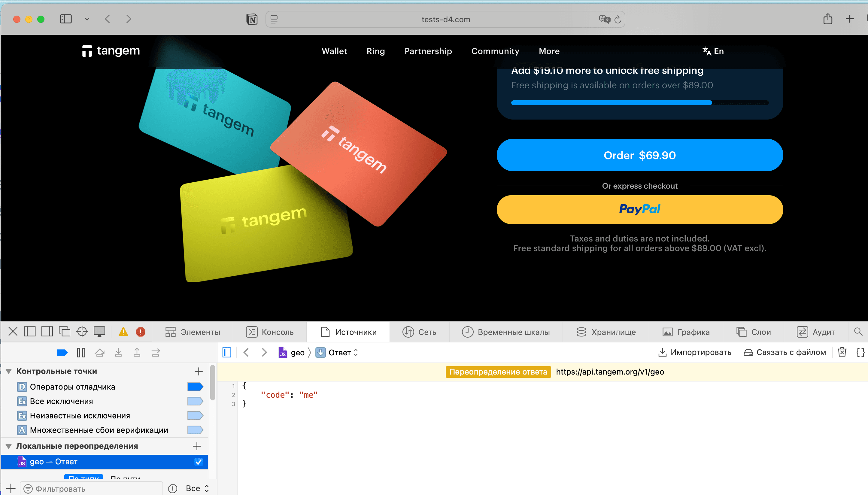Viewport: 868px width, 495px height.
Task: Click the element picker crosshair icon
Action: point(82,332)
